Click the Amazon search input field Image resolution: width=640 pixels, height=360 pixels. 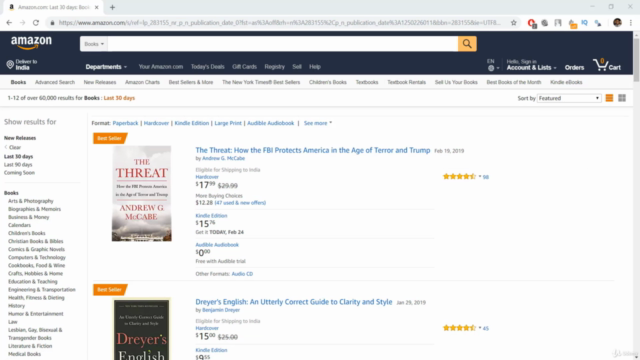pyautogui.click(x=282, y=44)
